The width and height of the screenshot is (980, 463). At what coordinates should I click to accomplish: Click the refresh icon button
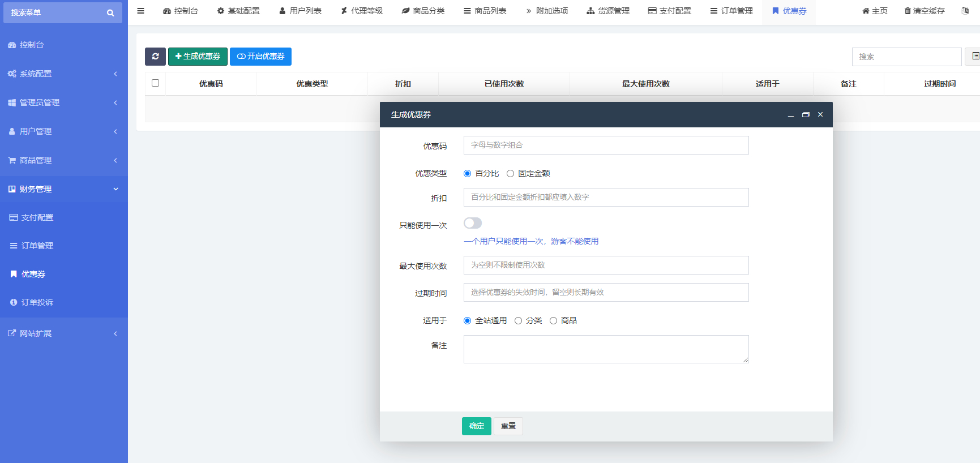pyautogui.click(x=155, y=57)
